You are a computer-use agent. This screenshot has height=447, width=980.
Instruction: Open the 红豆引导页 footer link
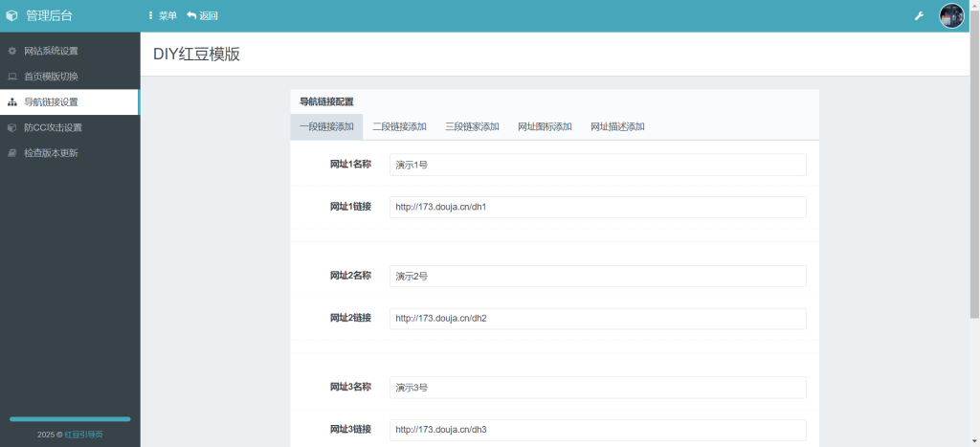click(83, 435)
